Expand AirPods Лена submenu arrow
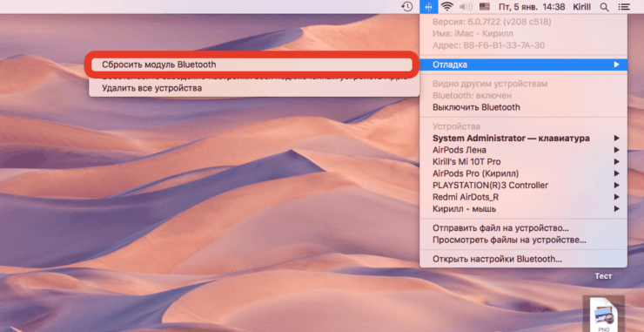The height and width of the screenshot is (332, 644). [x=616, y=150]
